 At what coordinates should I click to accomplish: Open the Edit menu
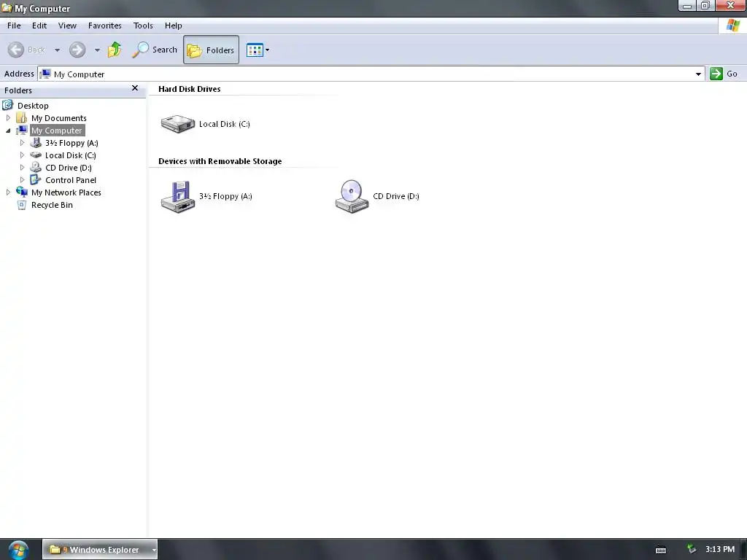point(39,26)
